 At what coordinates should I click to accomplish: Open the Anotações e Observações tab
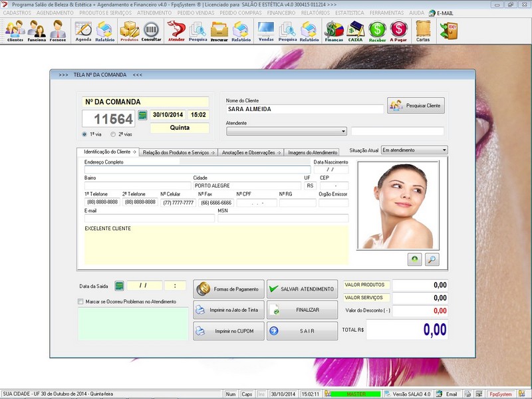pyautogui.click(x=251, y=152)
